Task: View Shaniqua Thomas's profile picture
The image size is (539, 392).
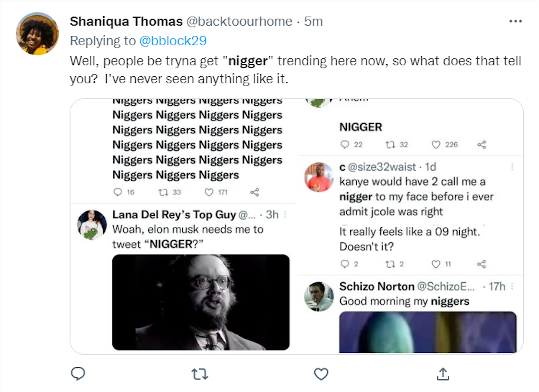Action: pyautogui.click(x=37, y=34)
